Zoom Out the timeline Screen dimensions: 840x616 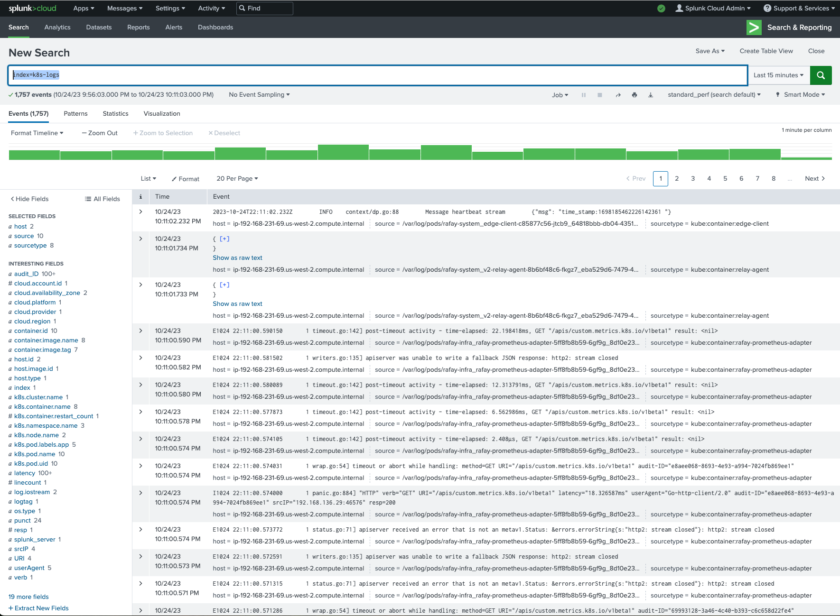click(x=100, y=133)
